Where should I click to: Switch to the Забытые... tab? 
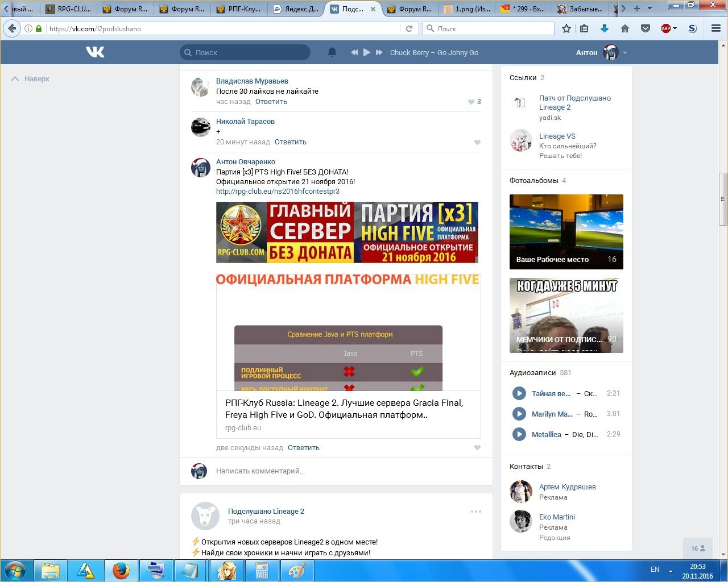580,9
